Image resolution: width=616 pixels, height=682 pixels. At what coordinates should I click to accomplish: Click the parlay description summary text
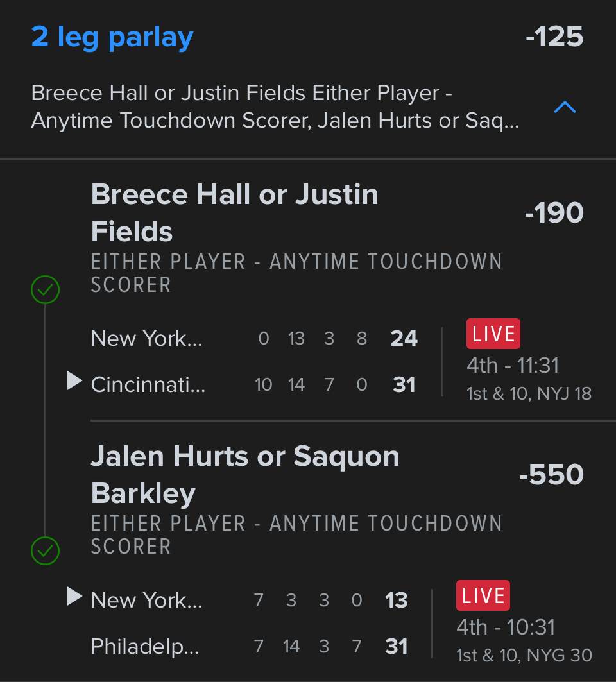tap(276, 107)
